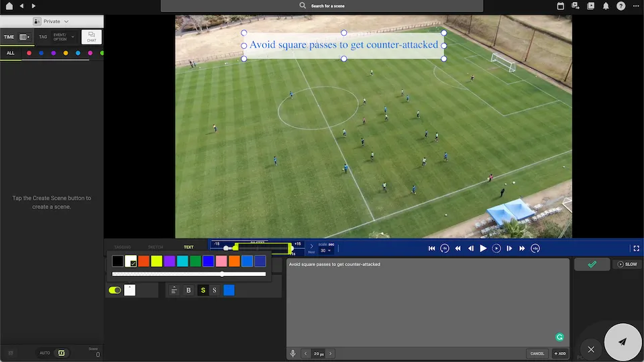The height and width of the screenshot is (362, 644).
Task: Click the CANCEL button
Action: tap(537, 353)
